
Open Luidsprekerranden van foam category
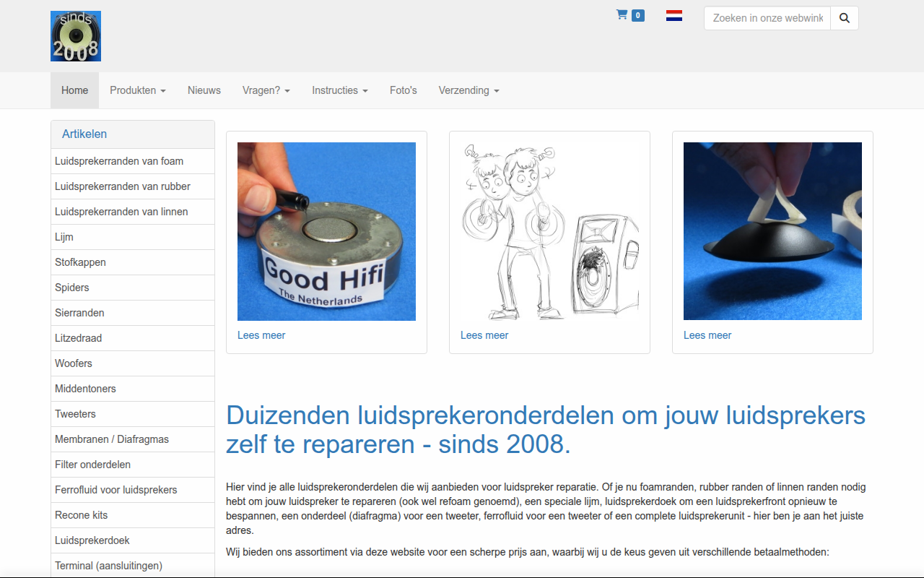[133, 161]
